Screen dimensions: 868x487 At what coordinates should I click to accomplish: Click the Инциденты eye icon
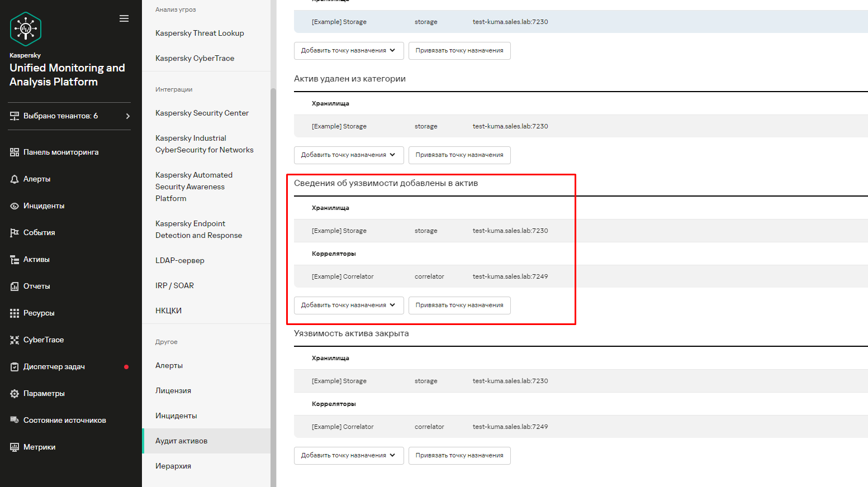[x=15, y=206]
